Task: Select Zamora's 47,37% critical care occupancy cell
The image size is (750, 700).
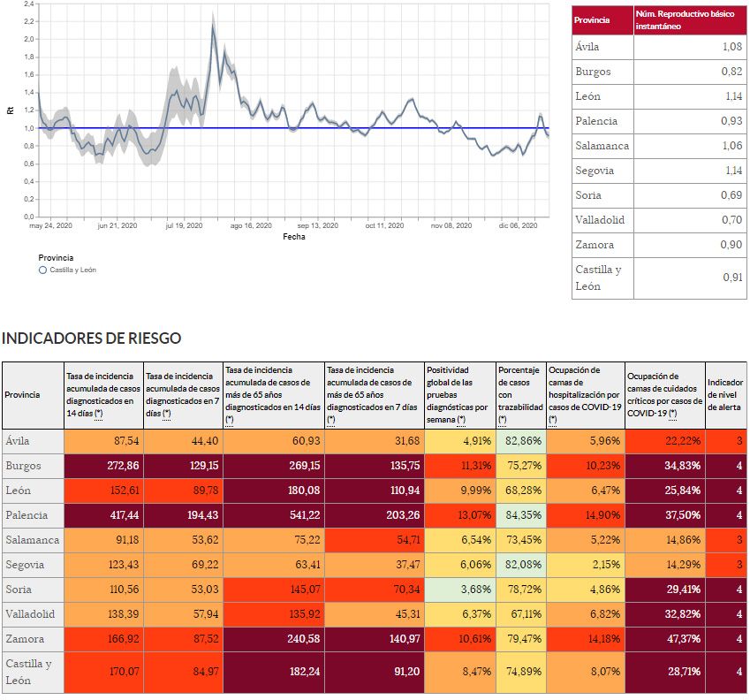Action: tap(664, 638)
